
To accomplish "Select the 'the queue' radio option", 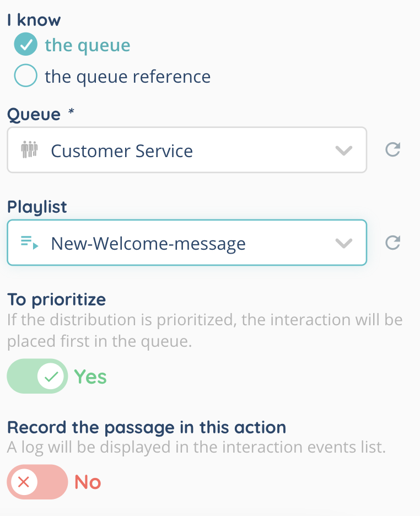I will 26,45.
